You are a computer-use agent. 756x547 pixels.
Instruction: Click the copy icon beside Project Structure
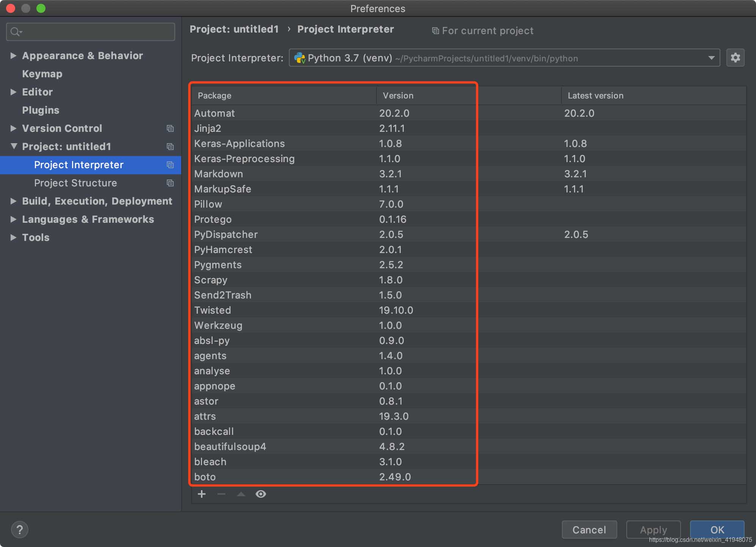tap(170, 183)
